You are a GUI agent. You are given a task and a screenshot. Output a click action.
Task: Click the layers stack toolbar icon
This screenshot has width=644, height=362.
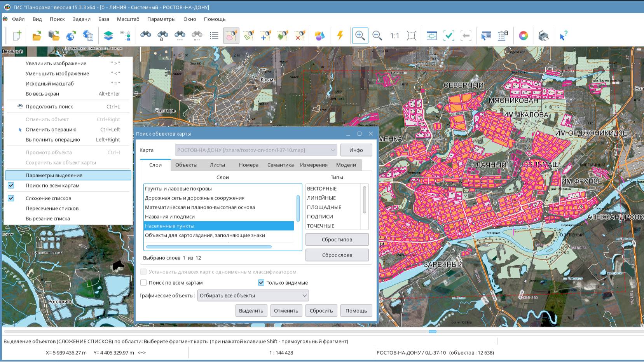tap(108, 36)
